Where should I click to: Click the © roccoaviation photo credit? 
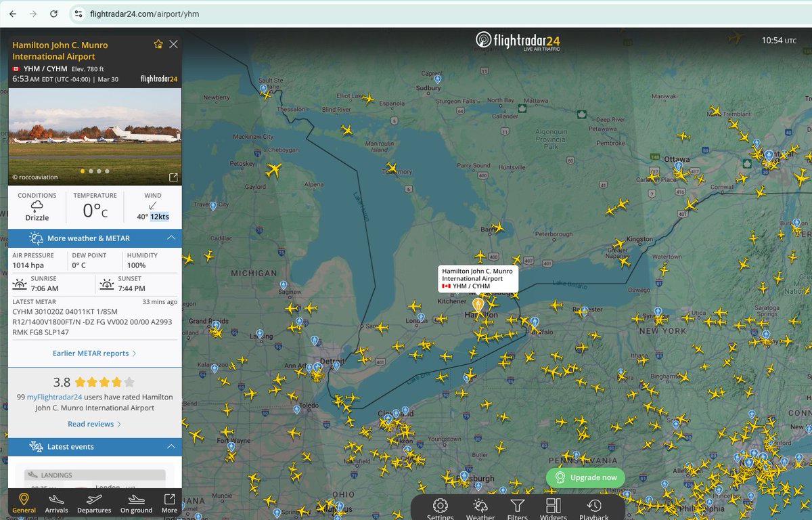(35, 177)
